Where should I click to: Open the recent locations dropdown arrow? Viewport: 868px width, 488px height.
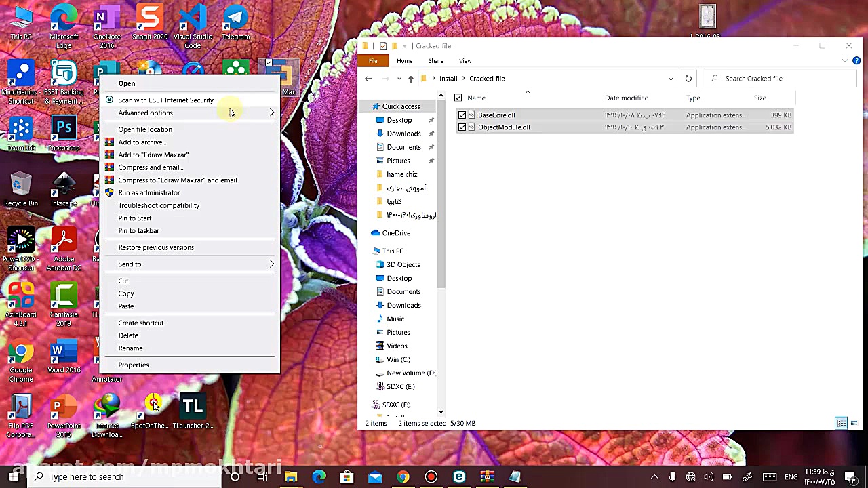(x=399, y=79)
